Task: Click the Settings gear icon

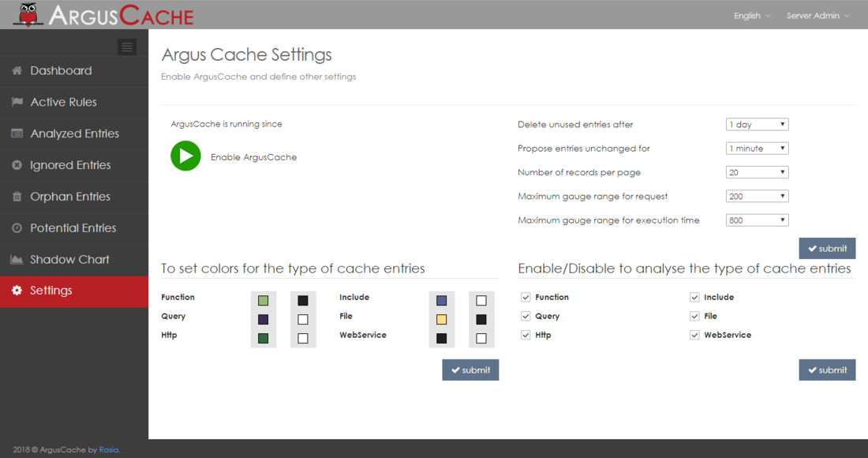Action: [17, 290]
